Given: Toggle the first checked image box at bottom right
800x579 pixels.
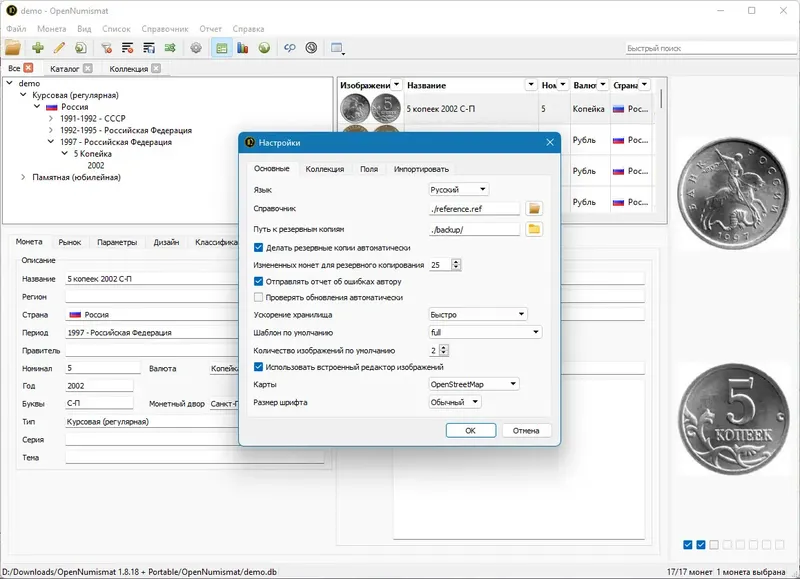Looking at the screenshot, I should [688, 545].
